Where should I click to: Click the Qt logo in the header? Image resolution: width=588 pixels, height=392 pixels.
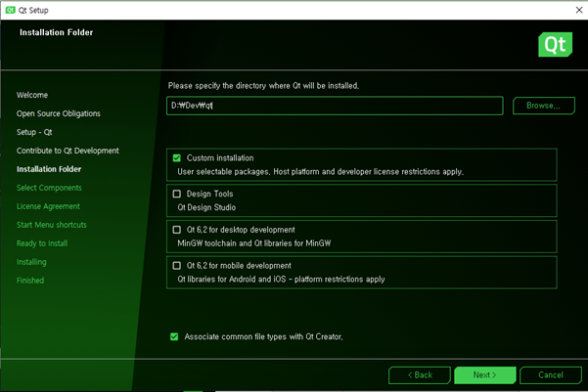[555, 44]
